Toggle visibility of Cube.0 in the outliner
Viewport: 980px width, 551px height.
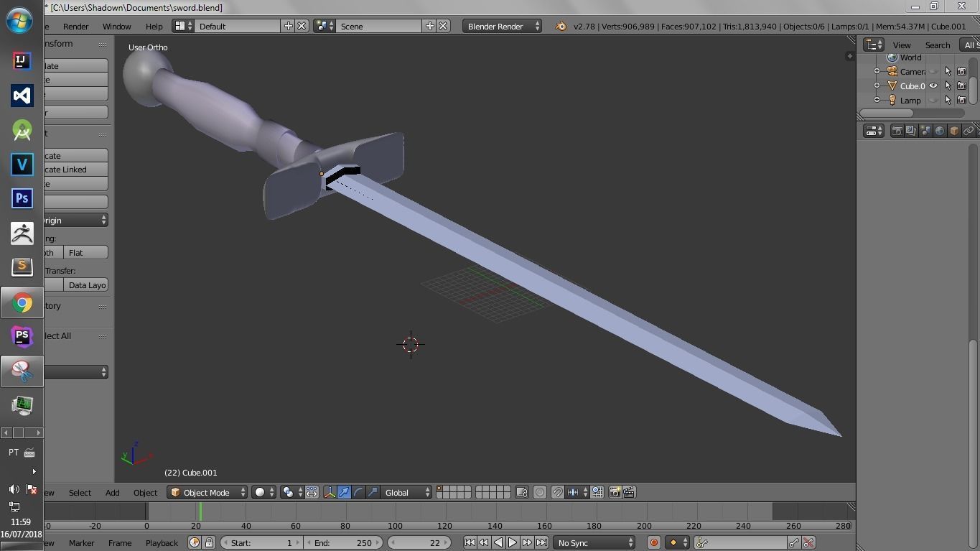coord(933,85)
